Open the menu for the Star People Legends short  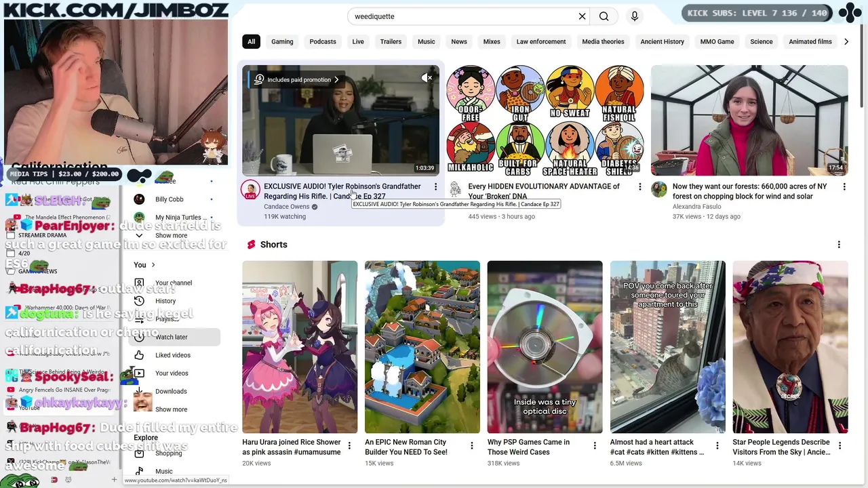pos(840,445)
